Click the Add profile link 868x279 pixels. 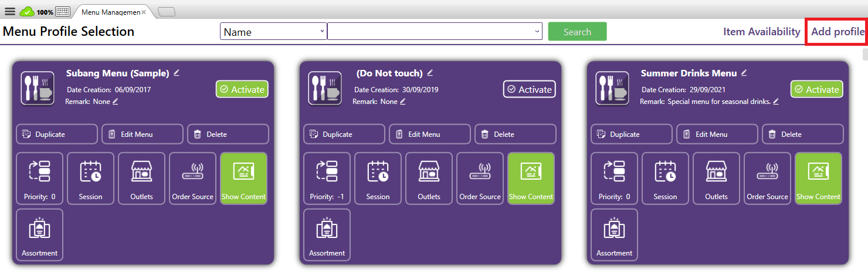pyautogui.click(x=838, y=32)
